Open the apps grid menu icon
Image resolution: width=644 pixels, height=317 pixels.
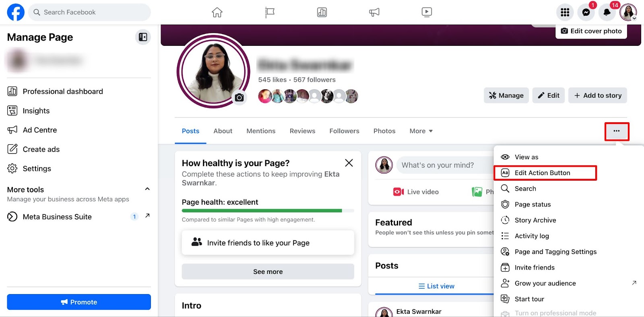pyautogui.click(x=565, y=12)
